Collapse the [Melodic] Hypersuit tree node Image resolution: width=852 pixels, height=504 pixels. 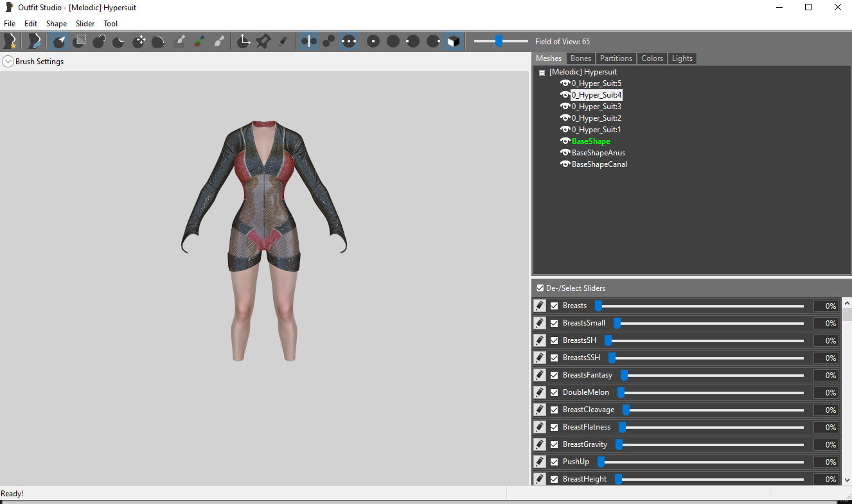tap(542, 73)
